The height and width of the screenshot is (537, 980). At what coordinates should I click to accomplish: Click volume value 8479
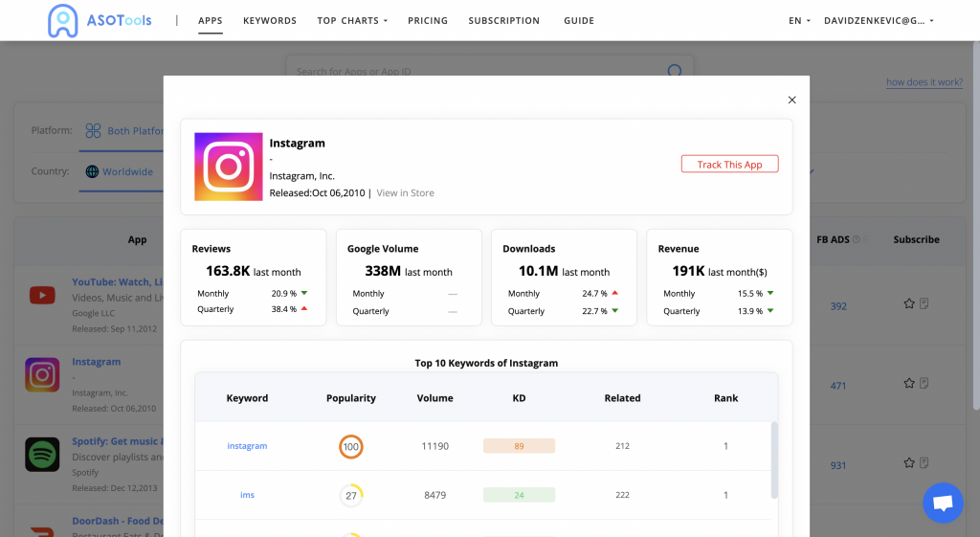pos(435,495)
